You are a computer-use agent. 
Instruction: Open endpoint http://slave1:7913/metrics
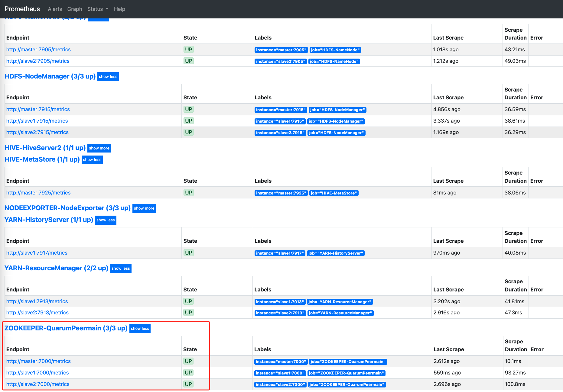point(37,301)
